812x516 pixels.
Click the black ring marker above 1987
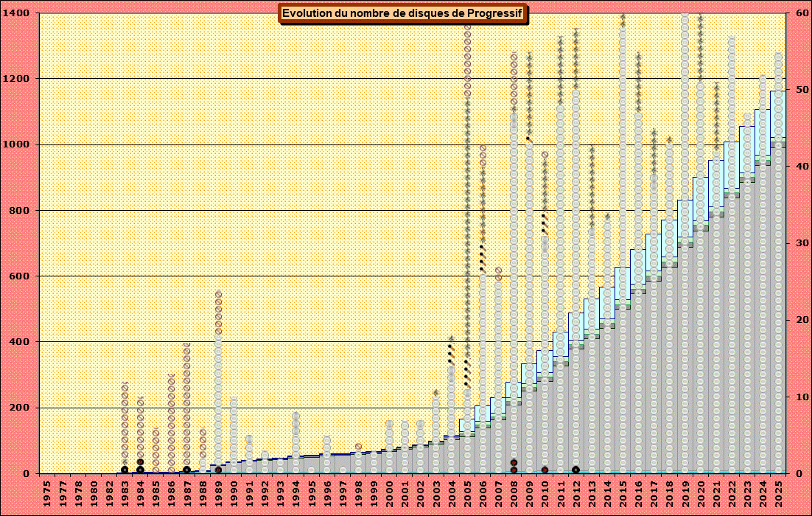(187, 470)
